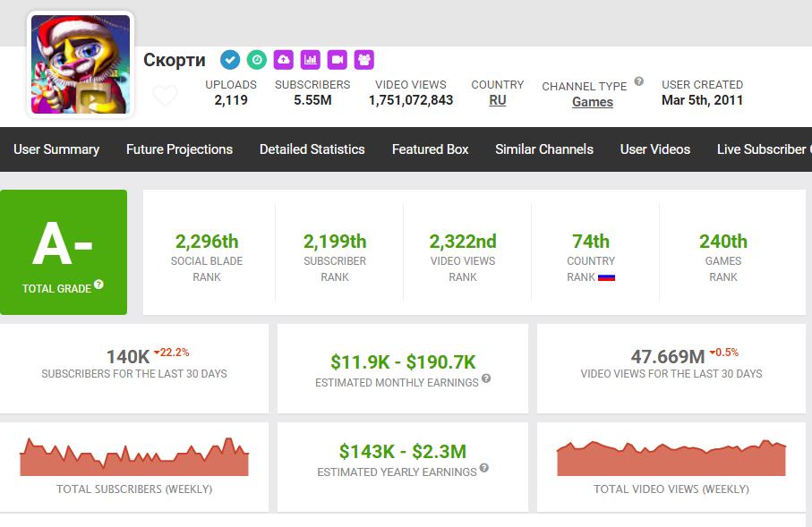The width and height of the screenshot is (812, 527).
Task: Click the -22.2% subscriber change indicator
Action: coord(172,353)
